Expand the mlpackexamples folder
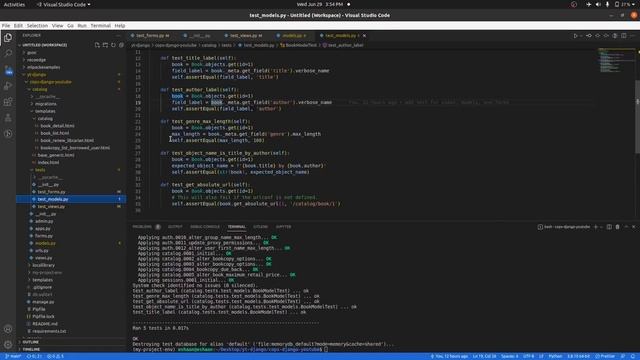Screen dimensions: 640x360 point(43,67)
